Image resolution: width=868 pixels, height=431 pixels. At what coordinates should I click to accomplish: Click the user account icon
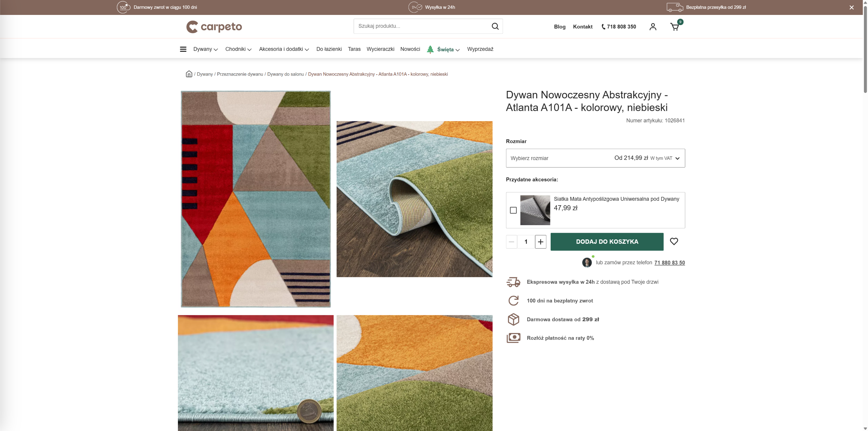(x=653, y=27)
